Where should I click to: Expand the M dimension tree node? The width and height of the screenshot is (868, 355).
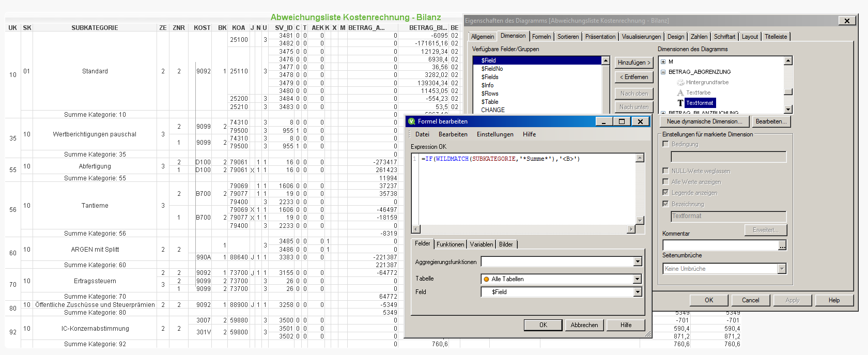pos(663,61)
